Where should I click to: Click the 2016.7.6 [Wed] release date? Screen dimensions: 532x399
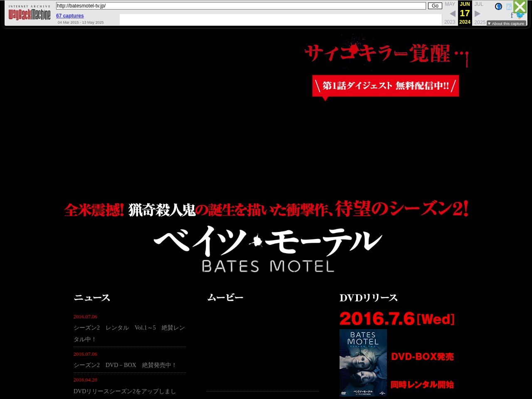point(397,319)
